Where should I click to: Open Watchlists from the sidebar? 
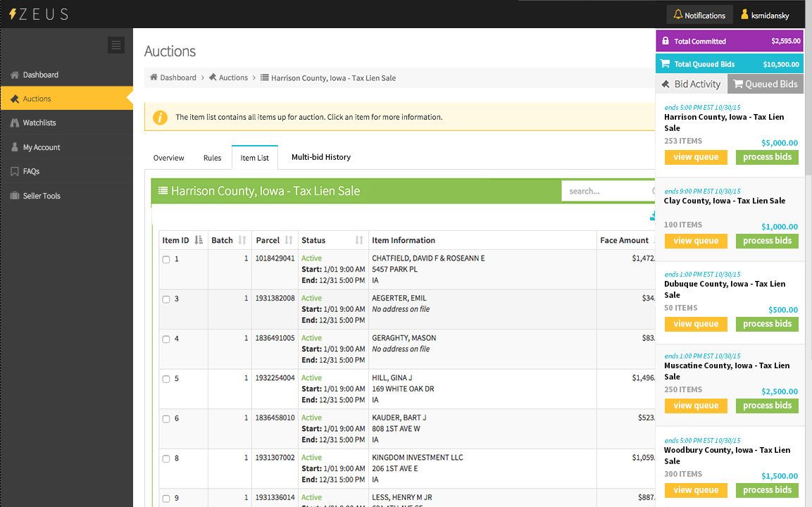66,123
